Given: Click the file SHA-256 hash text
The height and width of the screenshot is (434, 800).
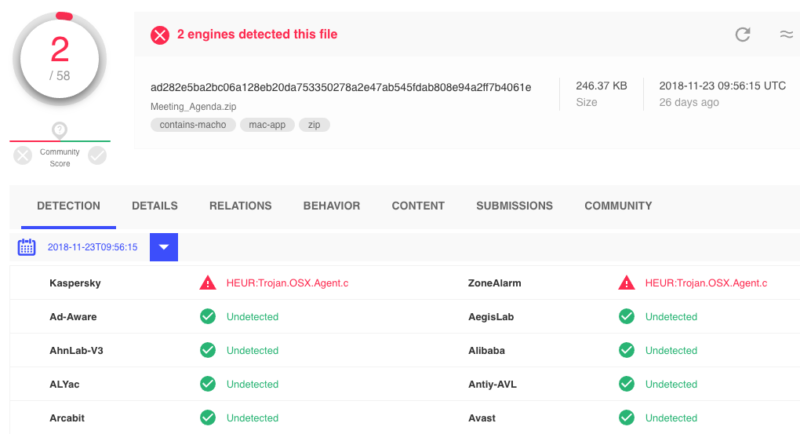Looking at the screenshot, I should point(341,87).
